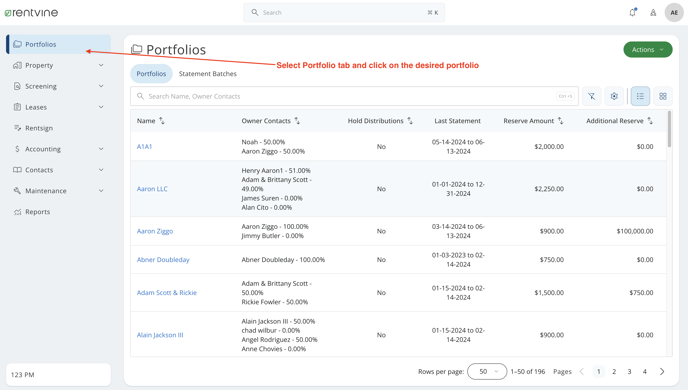Screen dimensions: 688x390
Task: Select the Portfolios sidebar tab
Action: [x=58, y=44]
